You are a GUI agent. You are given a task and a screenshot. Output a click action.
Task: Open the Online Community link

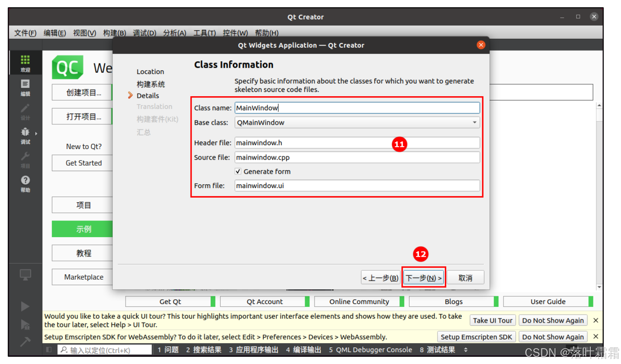tap(359, 301)
